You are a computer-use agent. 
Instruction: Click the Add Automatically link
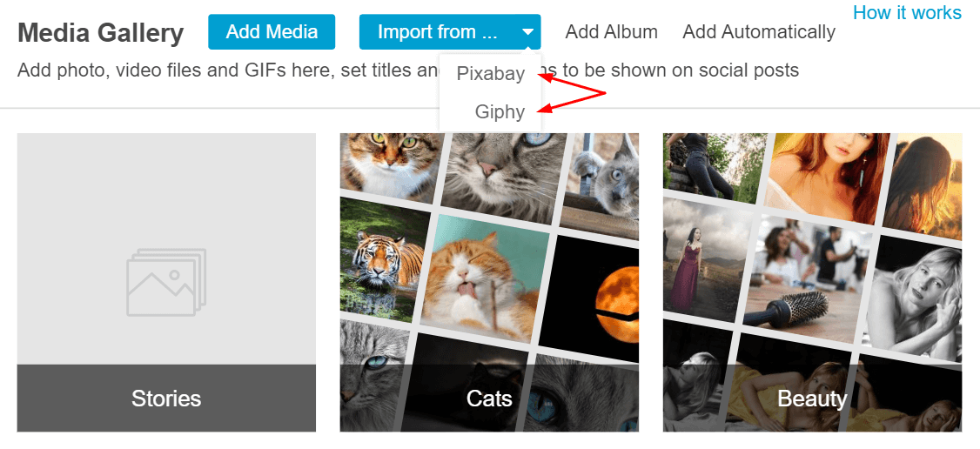point(759,32)
